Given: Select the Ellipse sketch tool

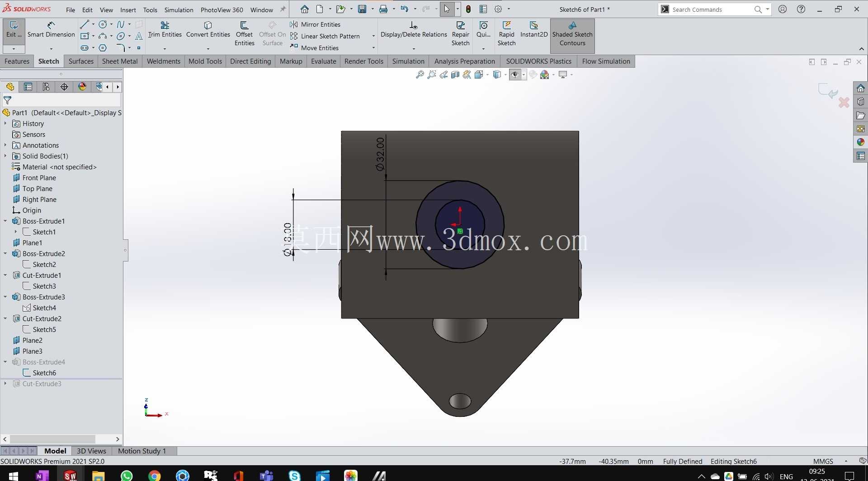Looking at the screenshot, I should point(121,36).
